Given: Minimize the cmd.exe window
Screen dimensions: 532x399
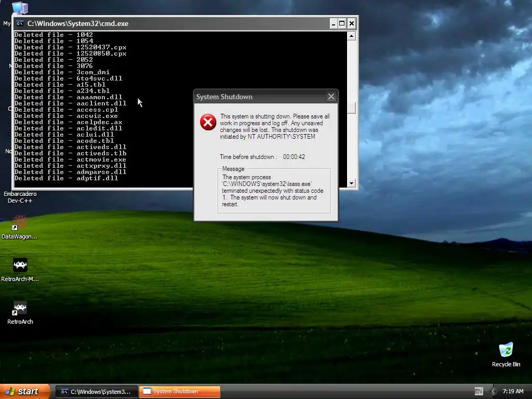Looking at the screenshot, I should click(x=333, y=23).
